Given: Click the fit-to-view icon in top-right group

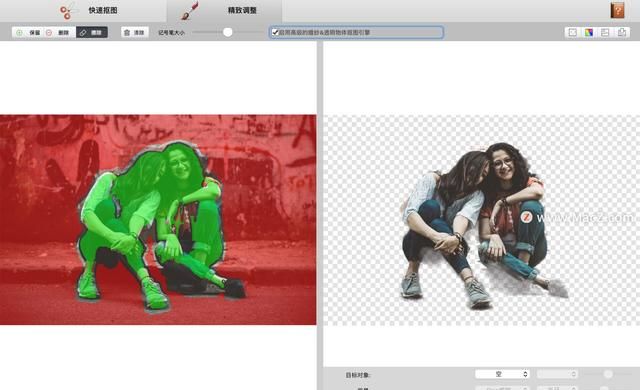Looking at the screenshot, I should point(573,33).
